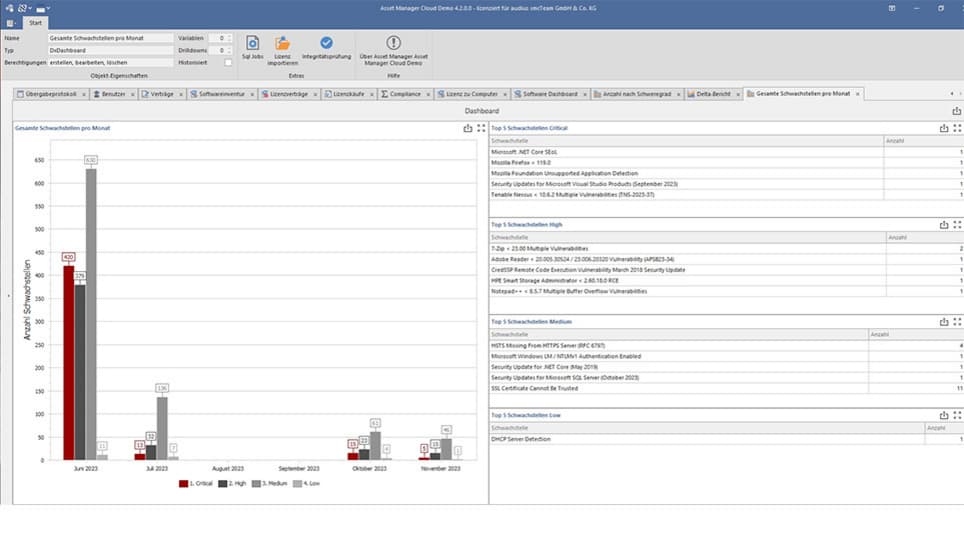Toggle the 3. Medium legend swatch

tap(256, 484)
